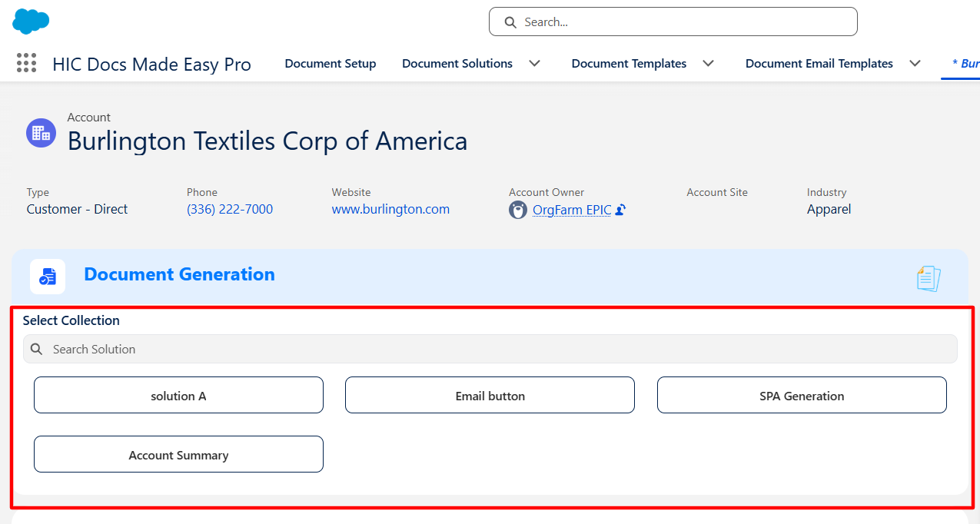Select the solution A collection
This screenshot has height=524, width=980.
178,395
